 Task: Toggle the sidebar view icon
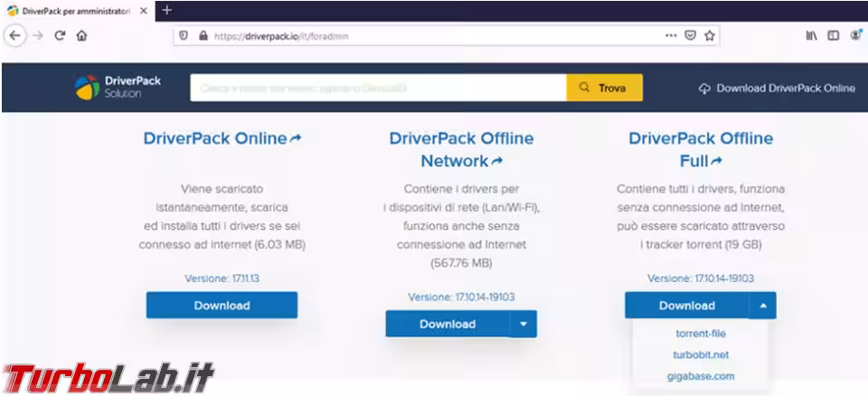pyautogui.click(x=833, y=35)
